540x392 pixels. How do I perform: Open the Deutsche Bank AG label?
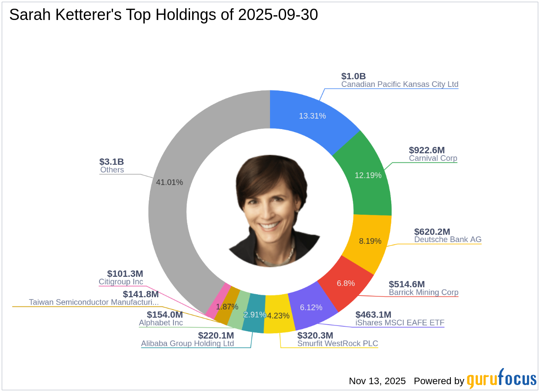(448, 239)
